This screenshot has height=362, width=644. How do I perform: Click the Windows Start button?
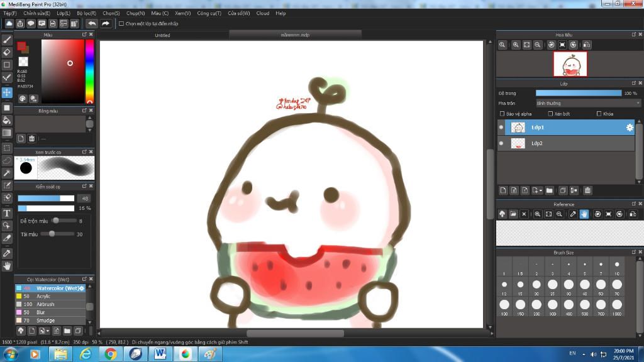tap(11, 354)
